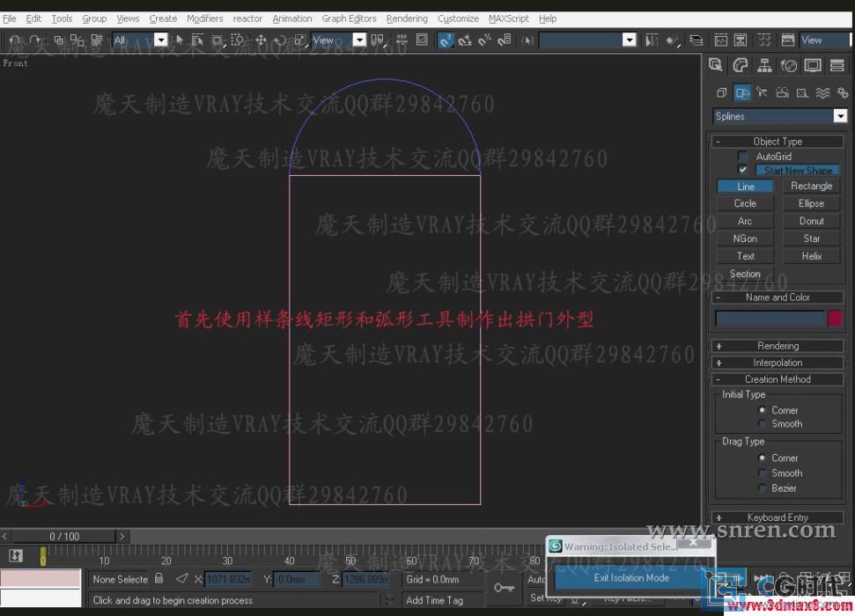Activate the Select and Link tool
The height and width of the screenshot is (616, 855).
[x=58, y=40]
